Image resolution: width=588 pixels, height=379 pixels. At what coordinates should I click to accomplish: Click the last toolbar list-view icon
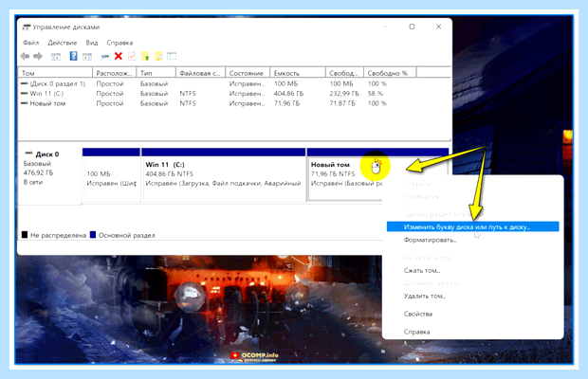coord(172,56)
